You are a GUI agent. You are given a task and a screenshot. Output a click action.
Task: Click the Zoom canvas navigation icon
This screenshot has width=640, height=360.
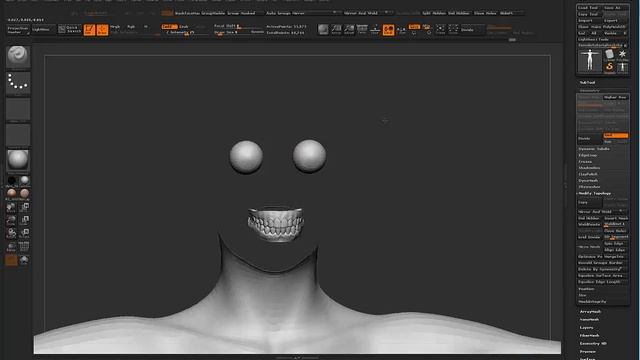[349, 29]
